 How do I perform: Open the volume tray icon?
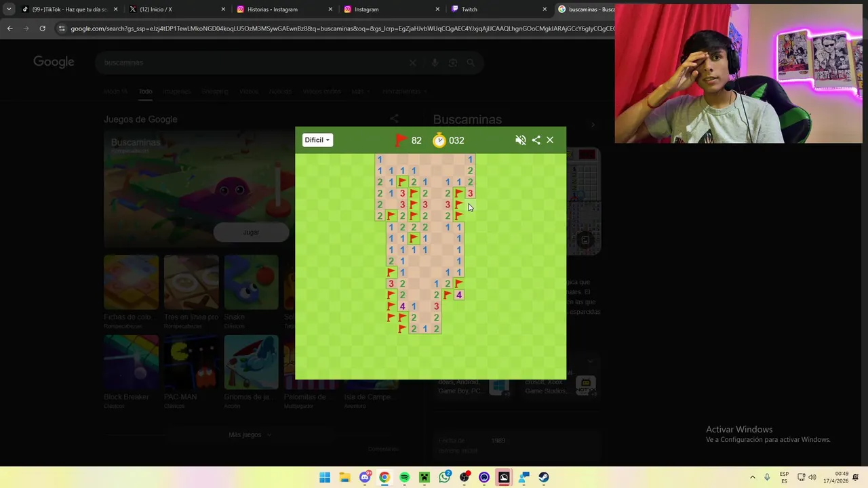click(812, 477)
